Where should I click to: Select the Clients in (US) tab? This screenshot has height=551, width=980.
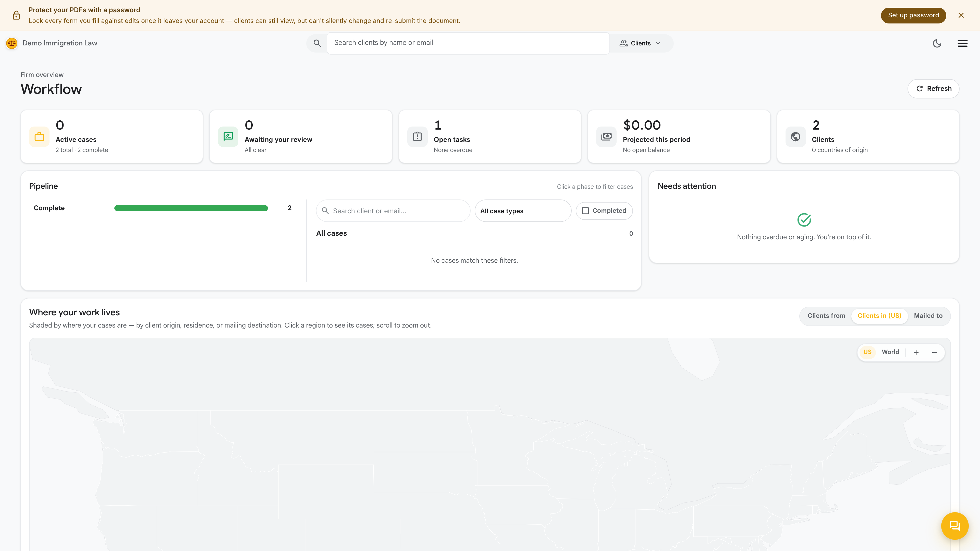tap(879, 316)
